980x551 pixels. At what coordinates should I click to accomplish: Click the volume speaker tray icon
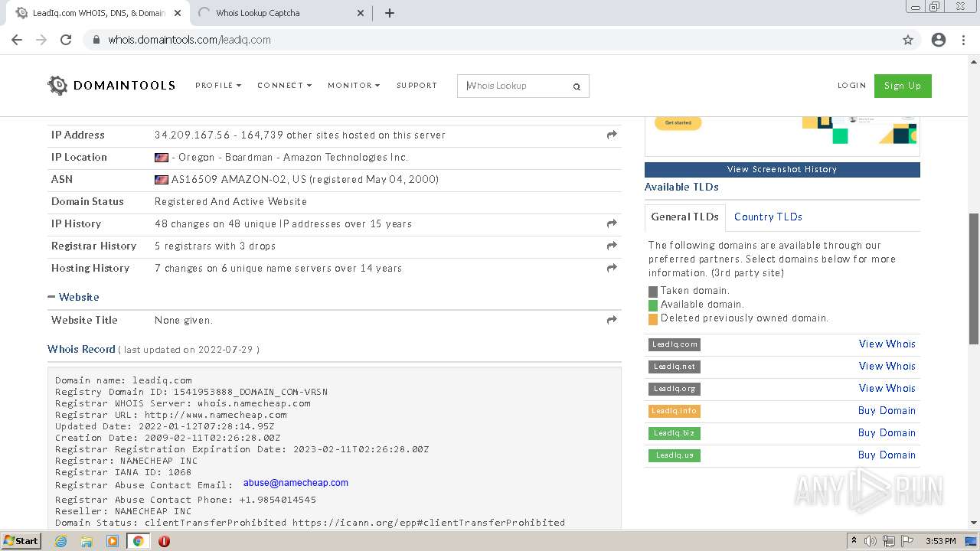point(871,541)
